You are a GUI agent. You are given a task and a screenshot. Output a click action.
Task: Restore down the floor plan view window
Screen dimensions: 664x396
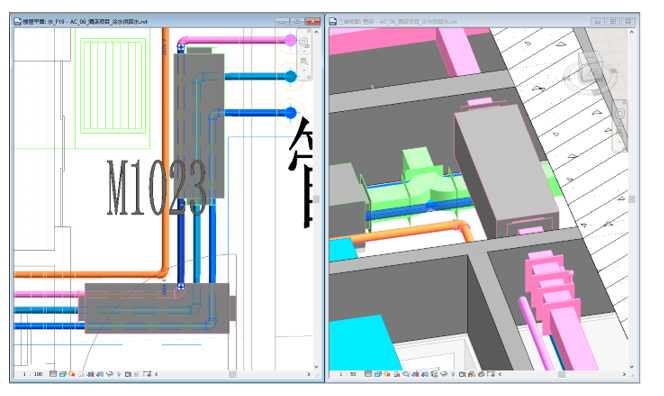point(297,21)
